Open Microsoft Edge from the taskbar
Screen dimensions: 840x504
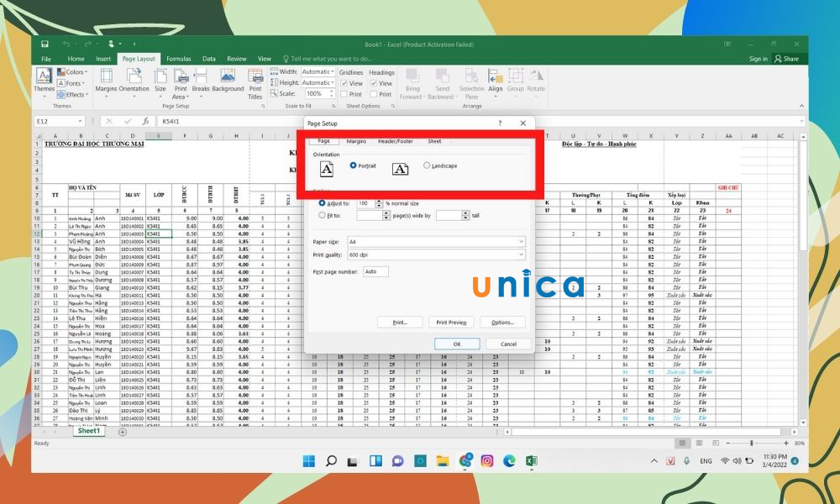click(509, 460)
